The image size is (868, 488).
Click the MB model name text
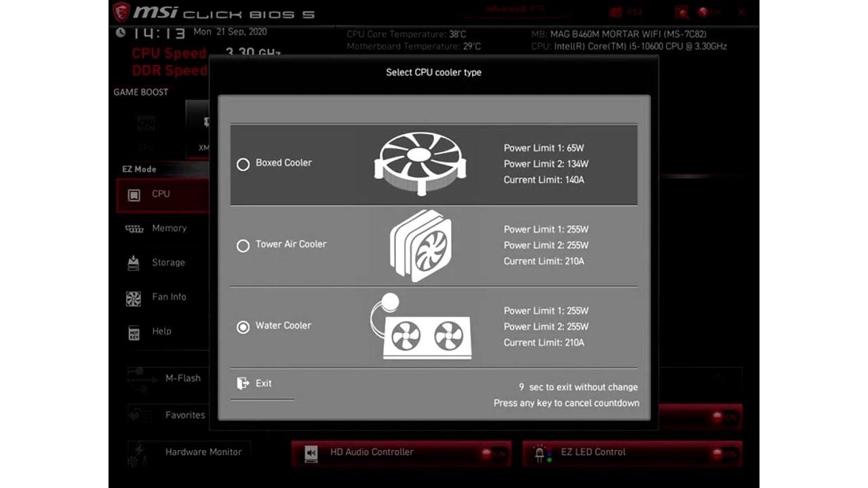click(x=619, y=34)
